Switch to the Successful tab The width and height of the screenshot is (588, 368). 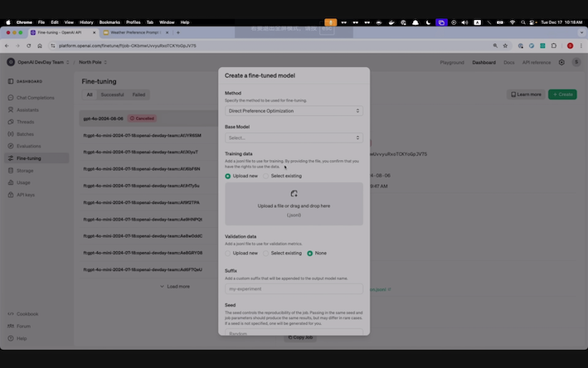tap(112, 94)
